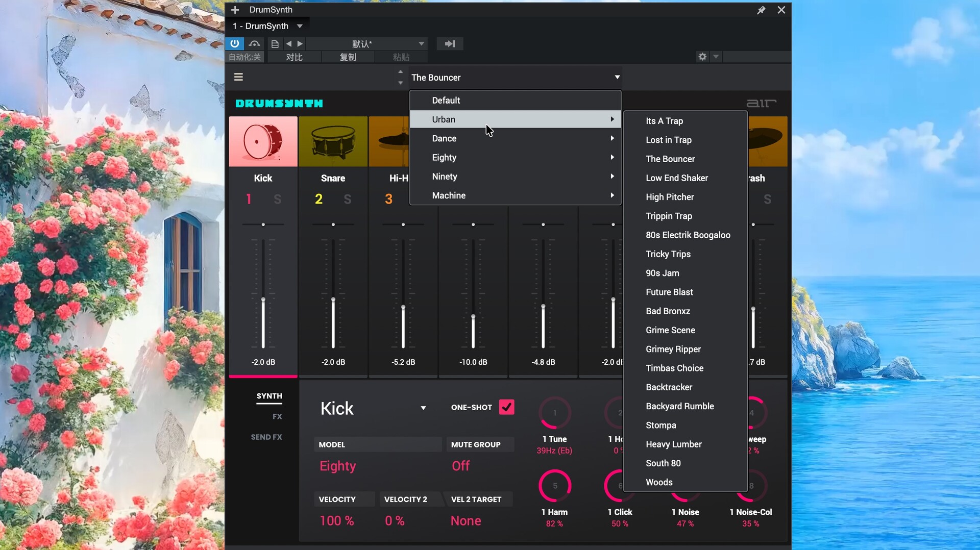Open the hamburger menu in DrumSynth
Viewport: 980px width, 550px height.
pyautogui.click(x=238, y=77)
